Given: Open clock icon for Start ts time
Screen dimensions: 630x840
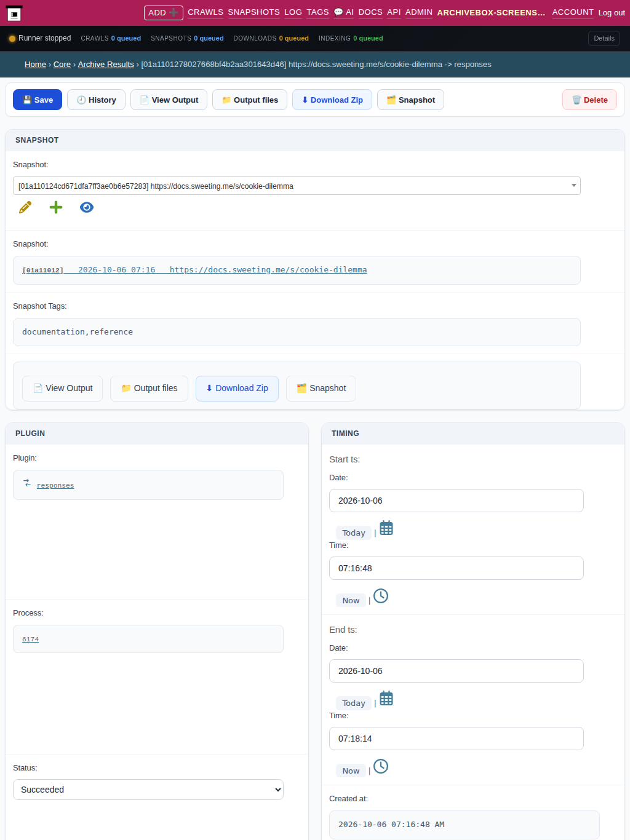Looking at the screenshot, I should pyautogui.click(x=381, y=596).
